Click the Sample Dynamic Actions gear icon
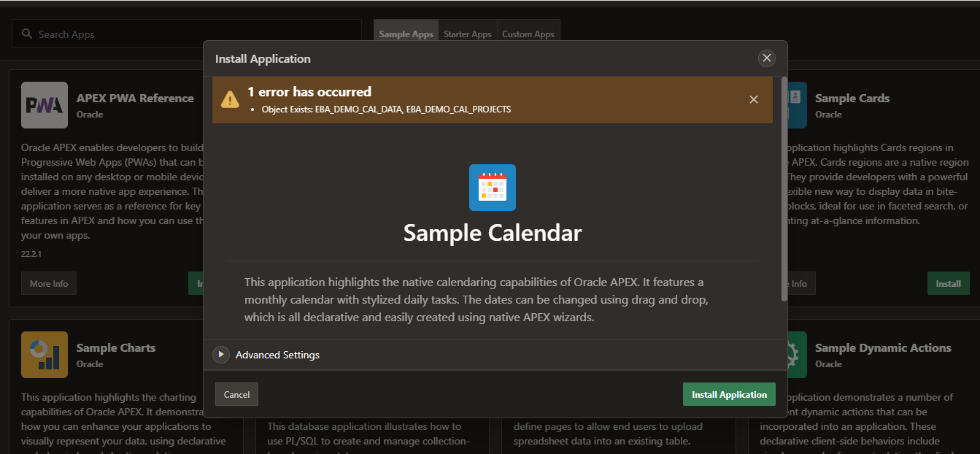The width and height of the screenshot is (980, 454). (795, 355)
